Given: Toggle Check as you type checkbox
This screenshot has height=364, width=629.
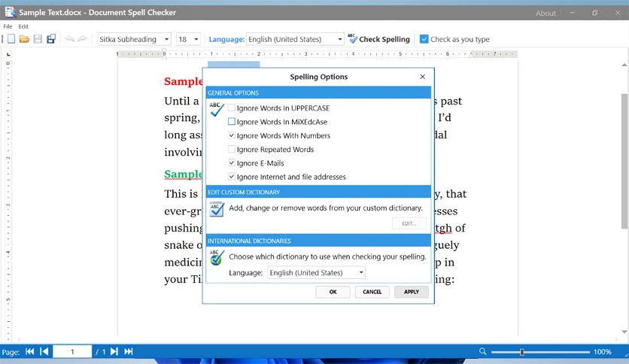Looking at the screenshot, I should pos(424,39).
